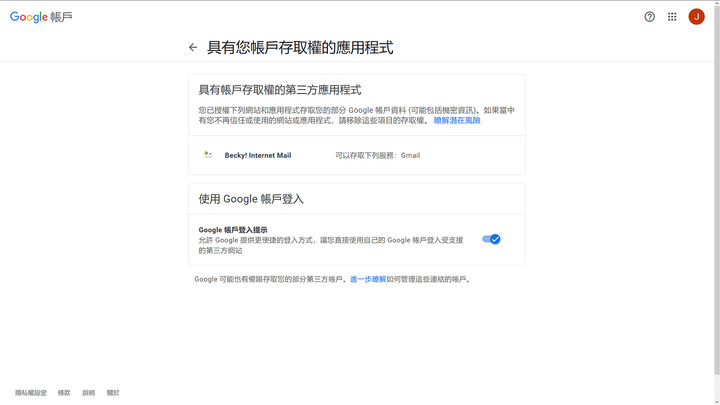The height and width of the screenshot is (405, 720).
Task: Open the 瞭解潛在風險 link
Action: 457,120
